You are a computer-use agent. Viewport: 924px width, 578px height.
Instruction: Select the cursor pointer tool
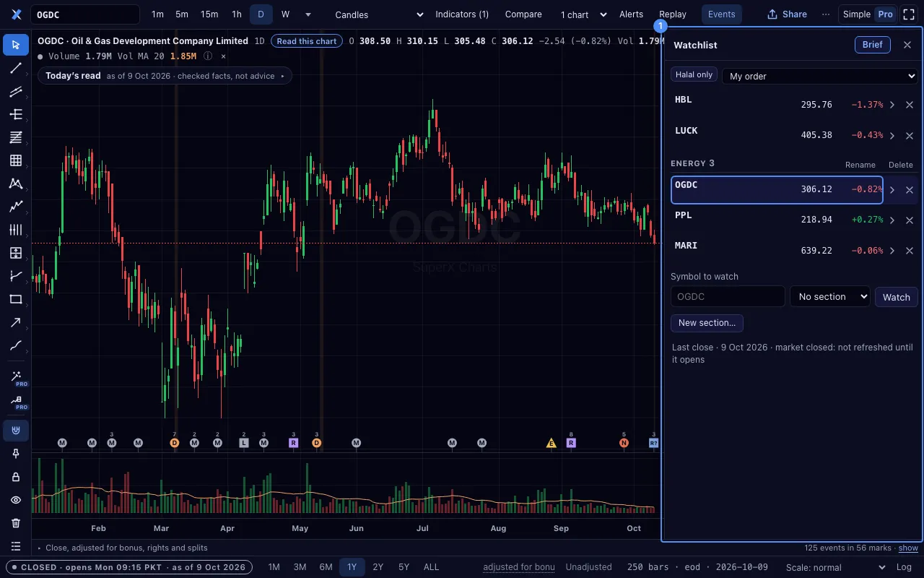[16, 45]
